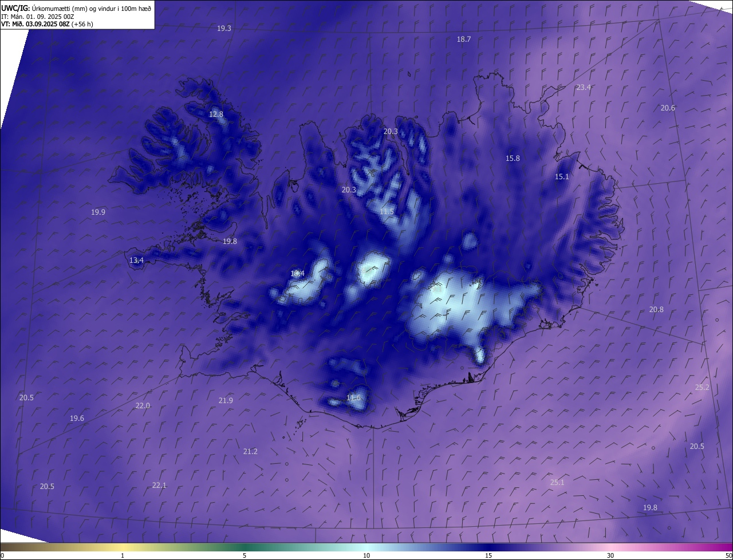
Task: Click the 22.0 value label
Action: point(143,406)
